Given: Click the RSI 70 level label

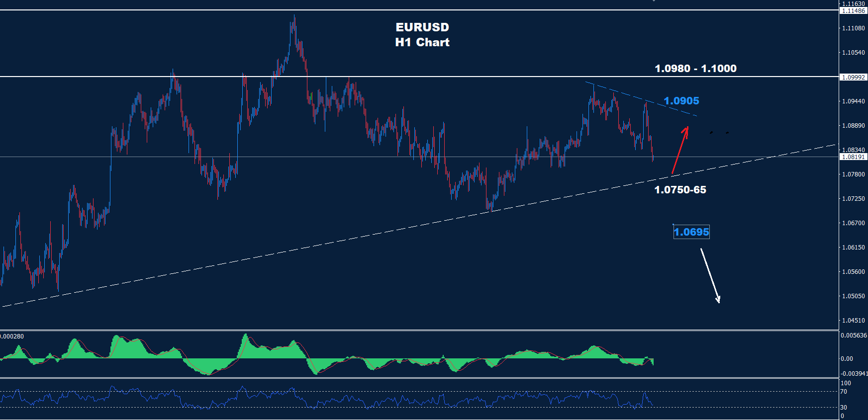Looking at the screenshot, I should tap(844, 392).
